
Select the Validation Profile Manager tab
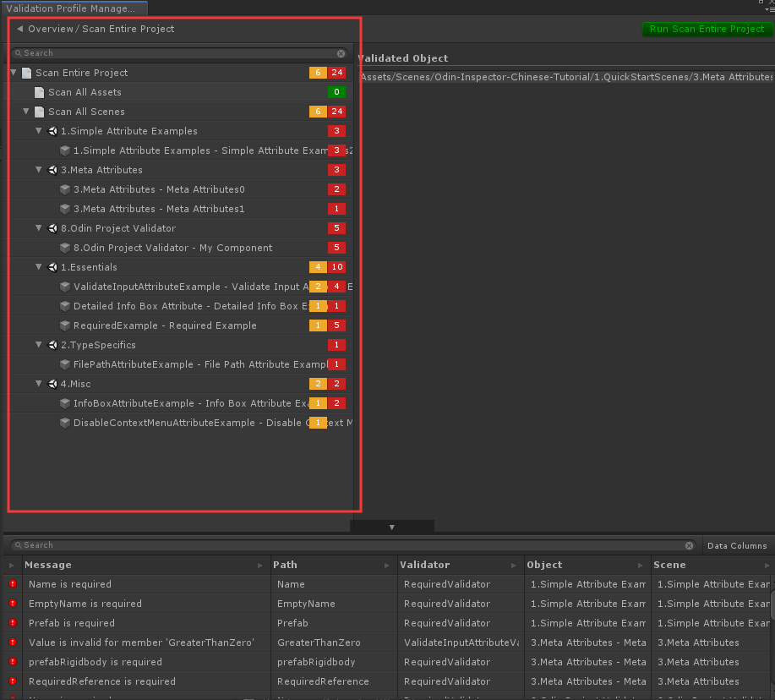[x=71, y=8]
